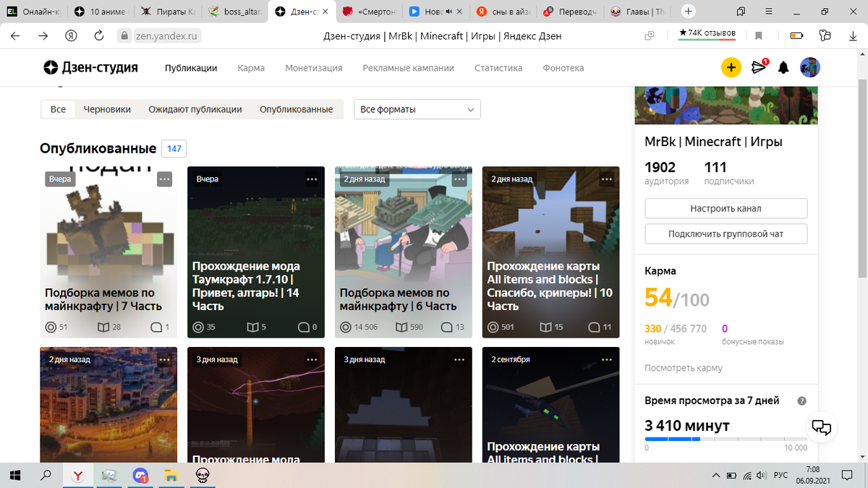Open the Подборка мемов 6 Часть card
The height and width of the screenshot is (488, 868).
point(404,252)
